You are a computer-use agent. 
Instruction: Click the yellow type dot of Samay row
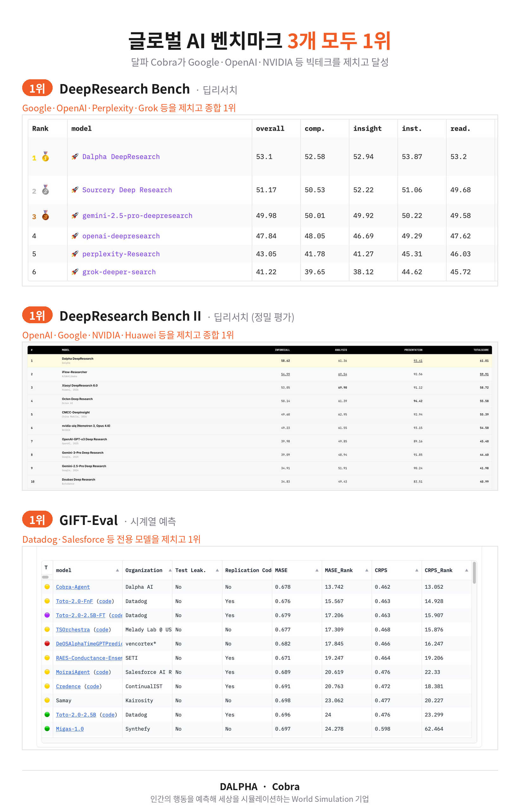point(47,700)
